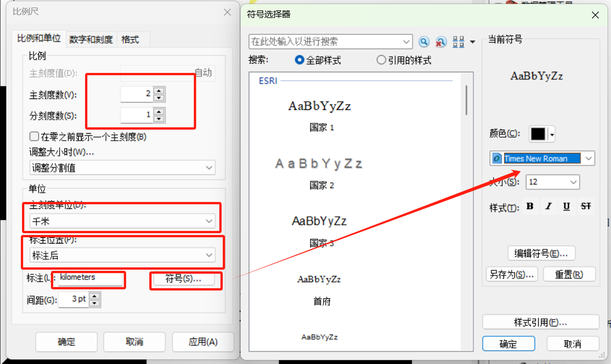611x364 pixels.
Task: Open the 主刻度单位 dropdown showing 千米
Action: click(x=122, y=220)
